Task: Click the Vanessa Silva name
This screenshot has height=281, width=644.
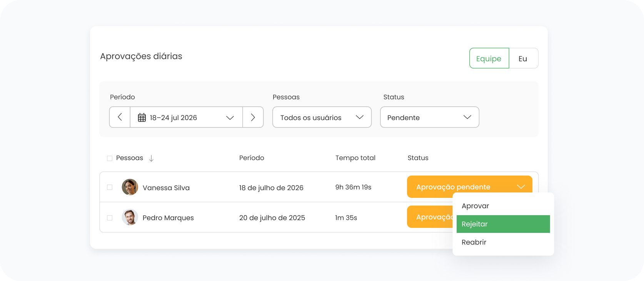Action: [166, 188]
